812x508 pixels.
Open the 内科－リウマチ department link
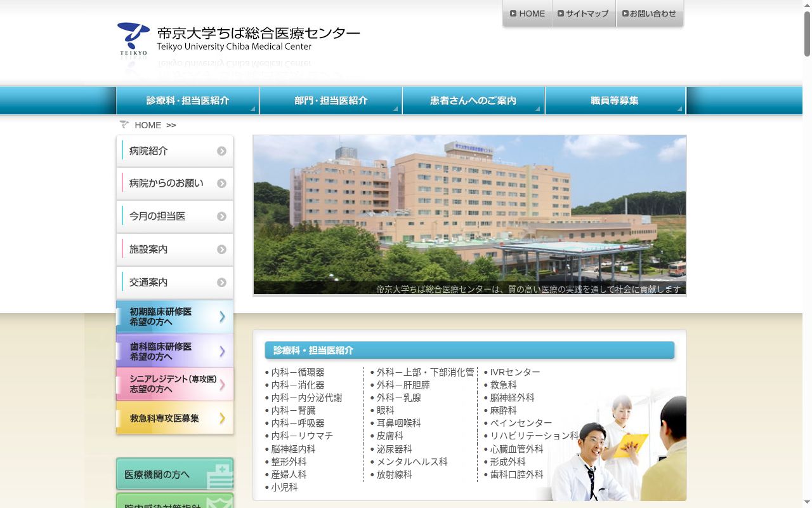pos(302,436)
